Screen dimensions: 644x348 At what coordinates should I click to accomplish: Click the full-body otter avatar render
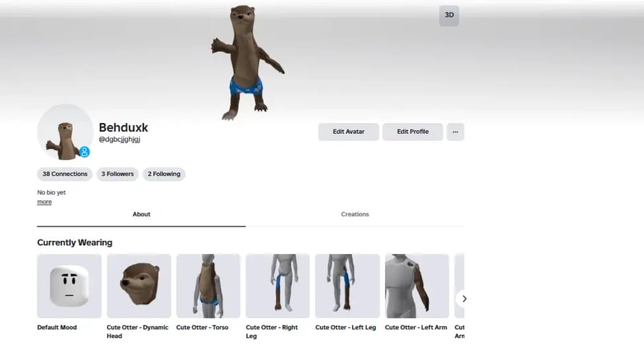(x=244, y=61)
